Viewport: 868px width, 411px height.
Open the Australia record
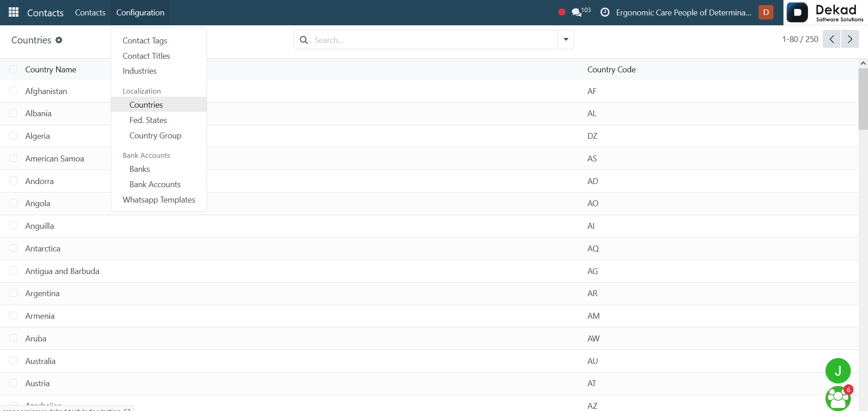[429, 361]
